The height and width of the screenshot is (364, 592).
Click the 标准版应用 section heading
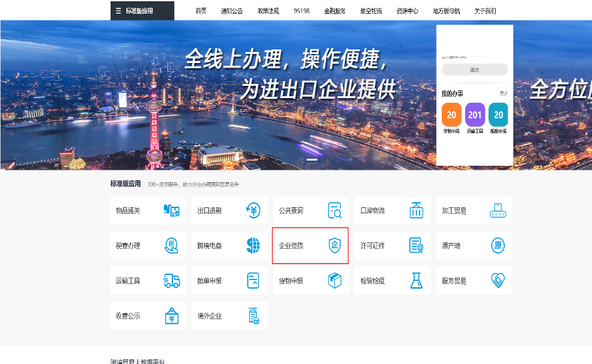coord(126,184)
